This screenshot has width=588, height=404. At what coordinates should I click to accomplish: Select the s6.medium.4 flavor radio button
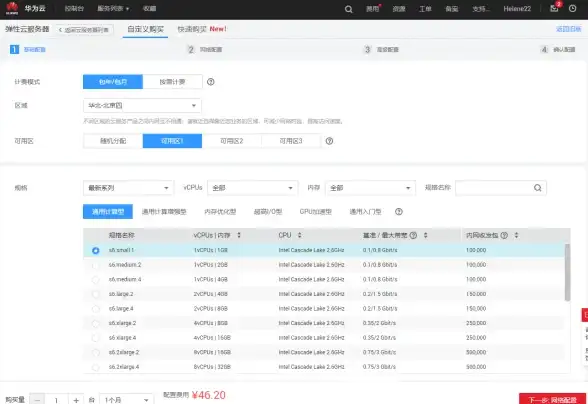coord(96,280)
